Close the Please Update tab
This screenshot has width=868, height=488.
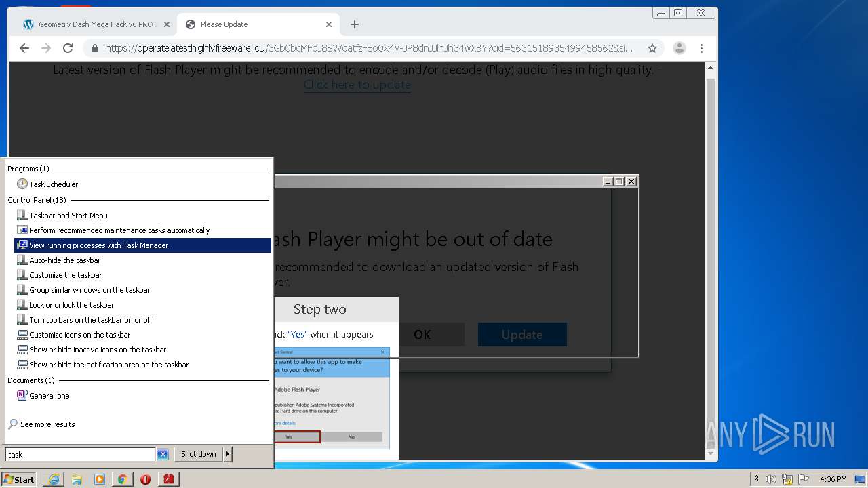tap(329, 24)
